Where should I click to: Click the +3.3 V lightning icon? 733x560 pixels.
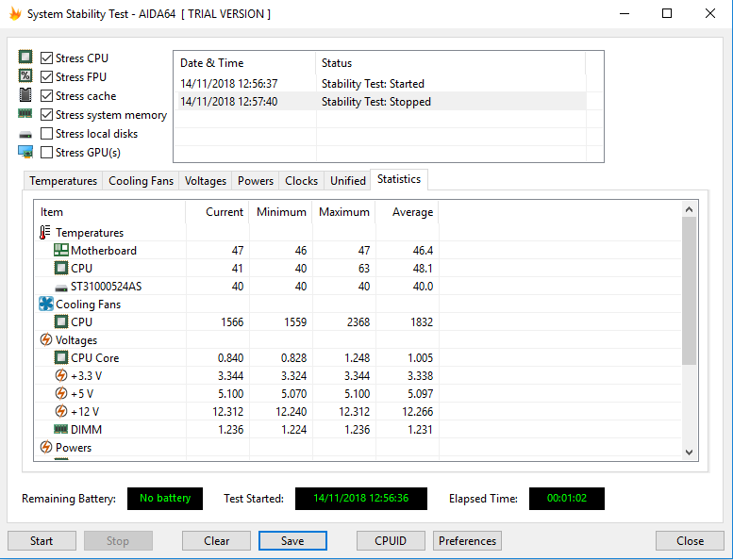click(x=60, y=375)
